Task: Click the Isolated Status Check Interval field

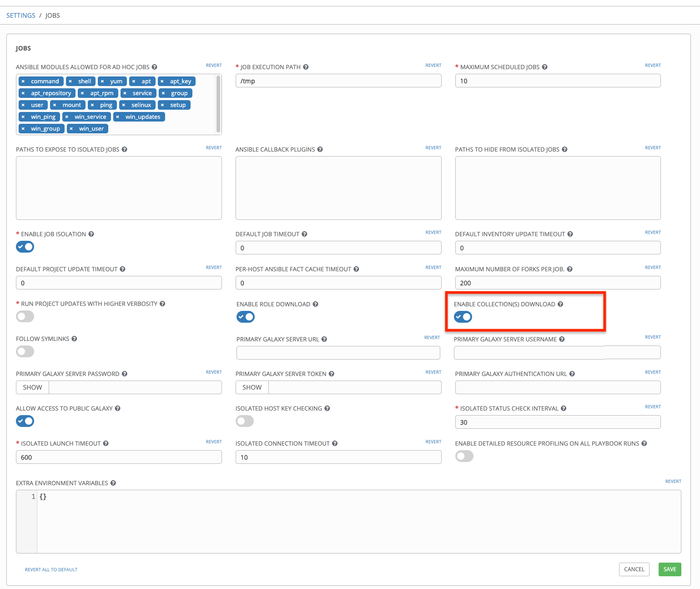Action: (558, 422)
